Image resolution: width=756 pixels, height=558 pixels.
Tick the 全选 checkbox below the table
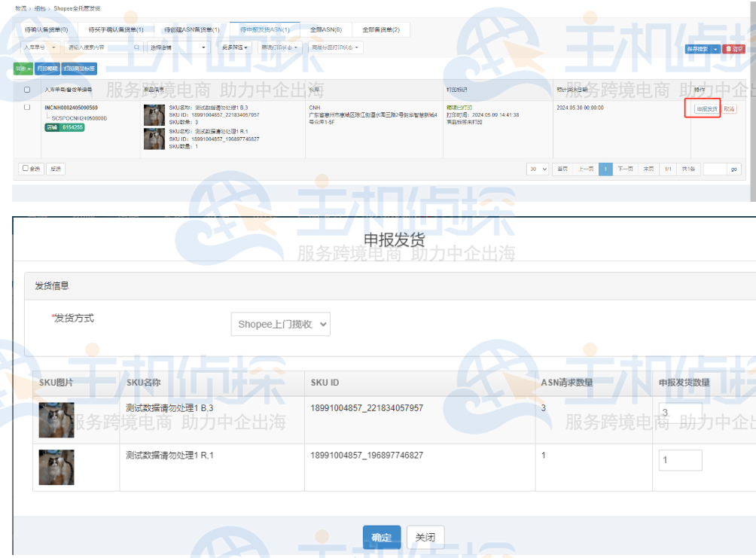pyautogui.click(x=26, y=169)
